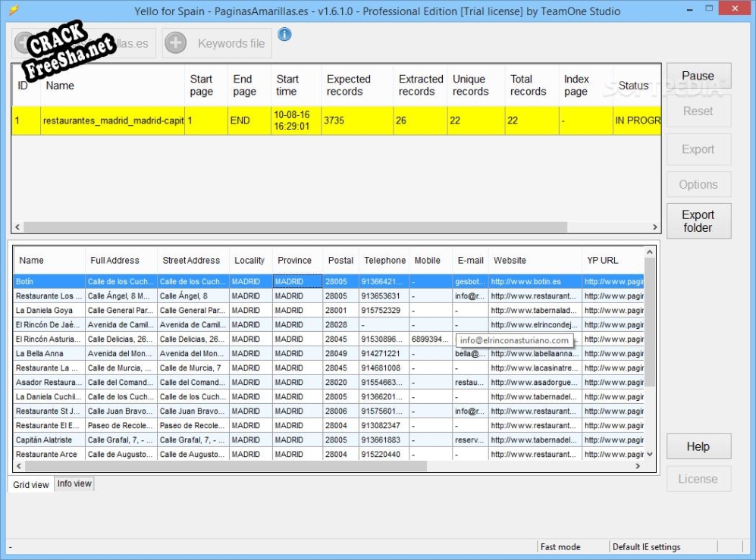The width and height of the screenshot is (756, 560).
Task: Click the Website column header
Action: point(510,260)
